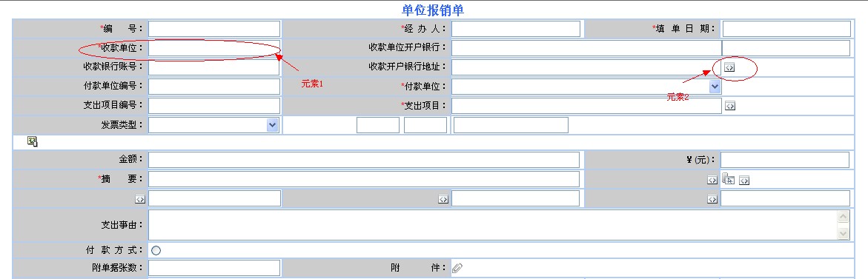The width and height of the screenshot is (868, 279).
Task: Click the <> picker icon beside 支出项目 field
Action: (729, 106)
